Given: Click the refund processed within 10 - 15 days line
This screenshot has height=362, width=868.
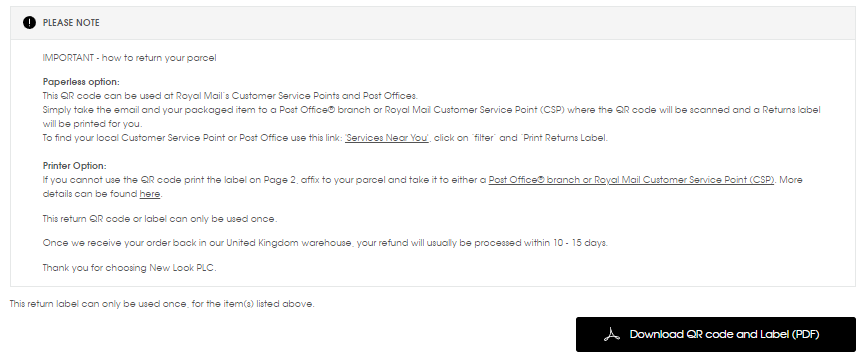Looking at the screenshot, I should pos(325,242).
